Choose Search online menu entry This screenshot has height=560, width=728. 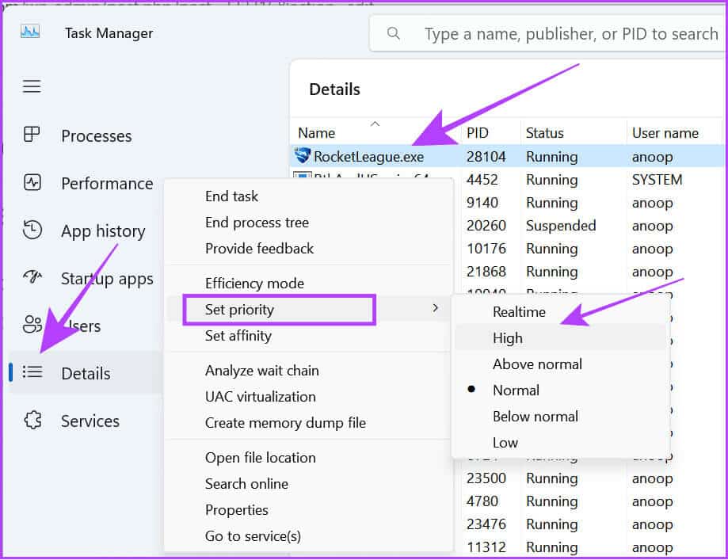coord(246,483)
